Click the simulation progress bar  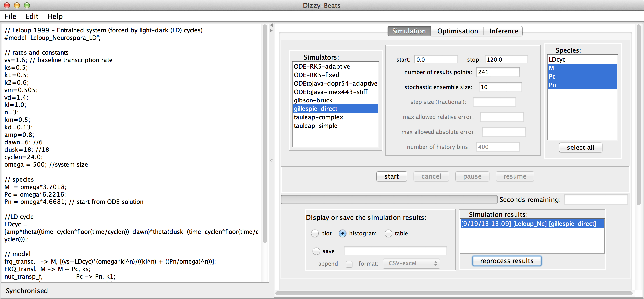point(389,199)
